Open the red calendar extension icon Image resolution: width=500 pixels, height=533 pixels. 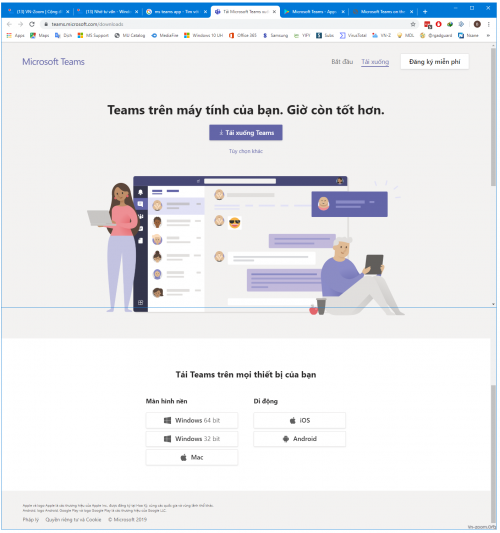click(x=428, y=24)
